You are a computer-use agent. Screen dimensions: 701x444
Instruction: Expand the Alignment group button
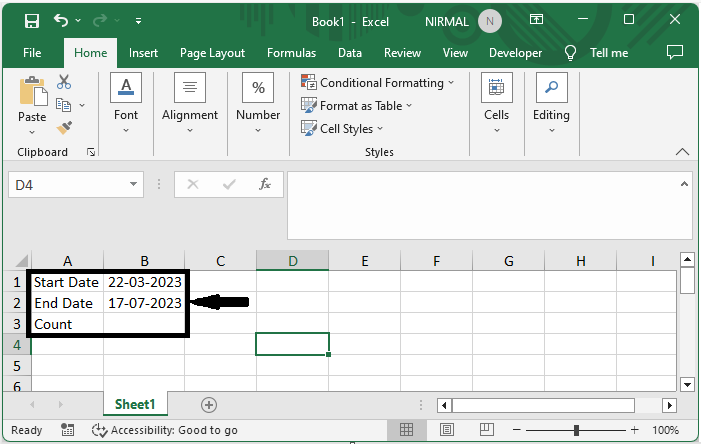coord(190,104)
